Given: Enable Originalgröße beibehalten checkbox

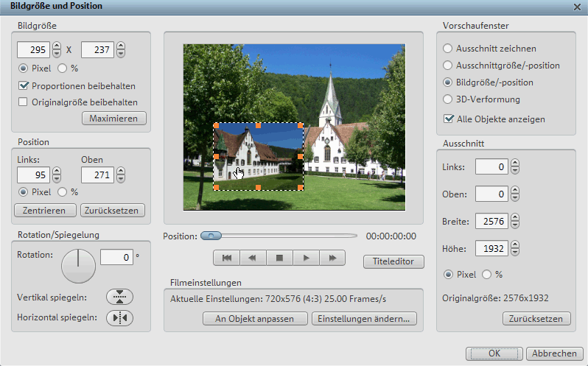Looking at the screenshot, I should tap(24, 102).
